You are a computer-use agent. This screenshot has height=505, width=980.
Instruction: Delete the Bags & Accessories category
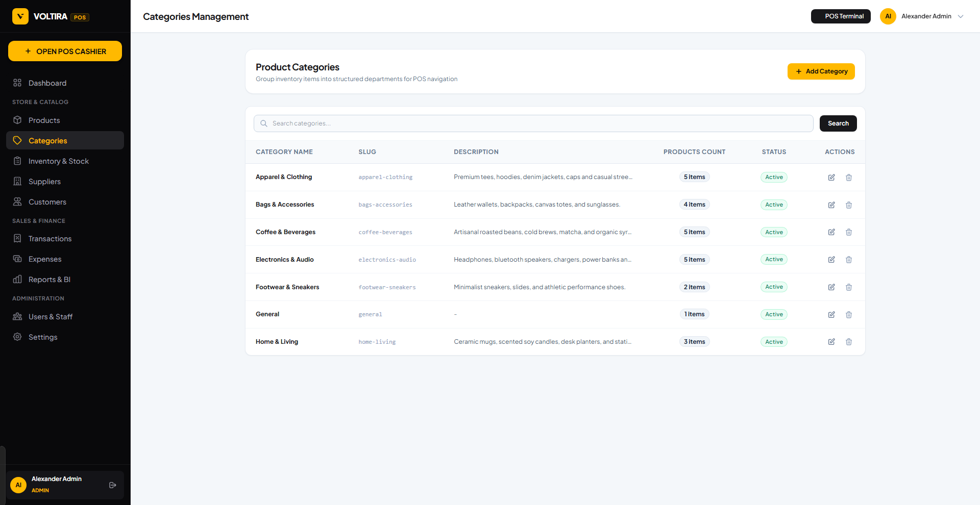[x=849, y=205]
